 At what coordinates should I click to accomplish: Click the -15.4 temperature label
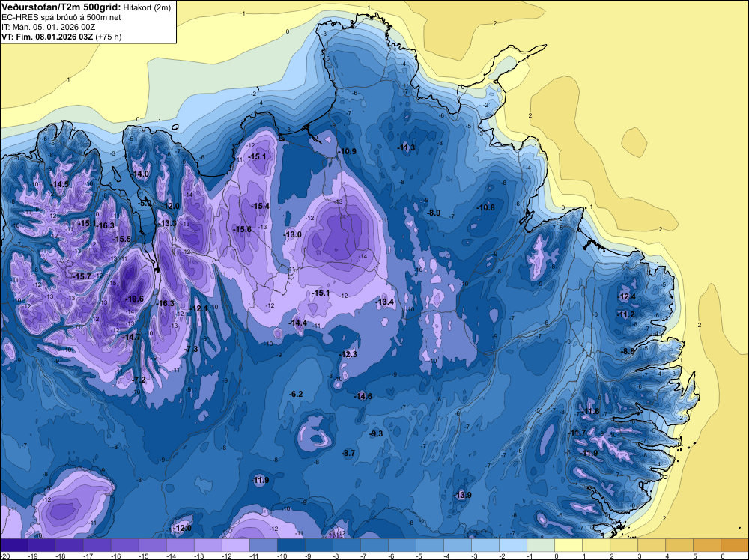[261, 206]
